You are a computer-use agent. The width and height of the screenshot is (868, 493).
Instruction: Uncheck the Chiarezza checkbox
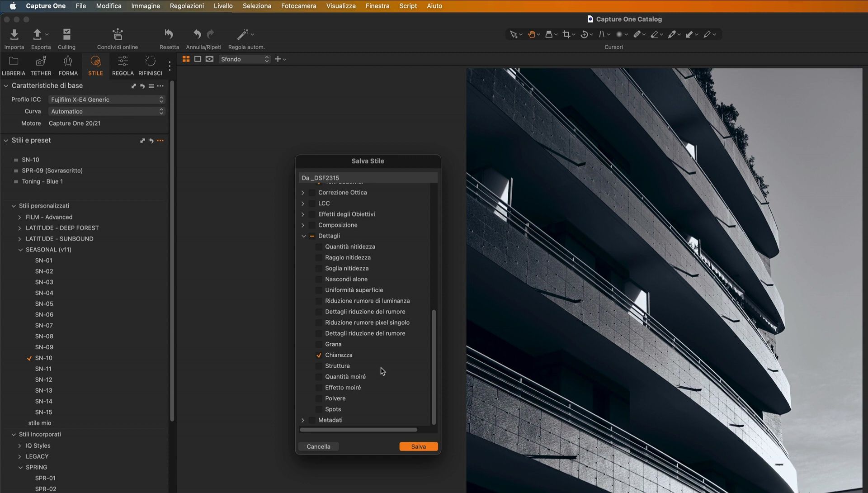tap(319, 355)
